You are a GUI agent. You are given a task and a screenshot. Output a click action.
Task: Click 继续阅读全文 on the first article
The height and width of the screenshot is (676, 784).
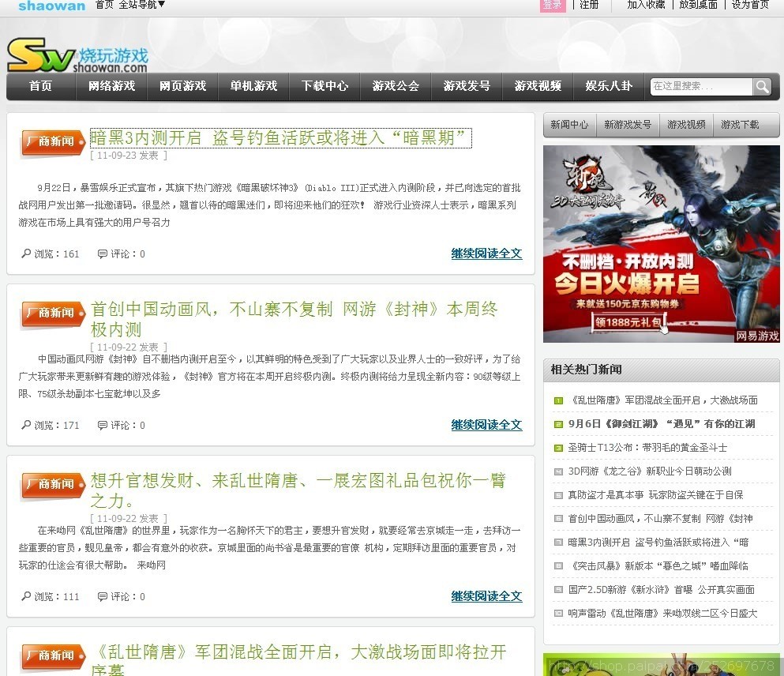486,253
